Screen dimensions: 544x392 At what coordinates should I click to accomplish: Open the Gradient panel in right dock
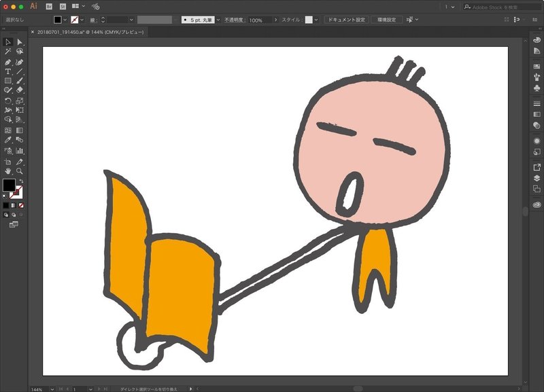point(537,114)
